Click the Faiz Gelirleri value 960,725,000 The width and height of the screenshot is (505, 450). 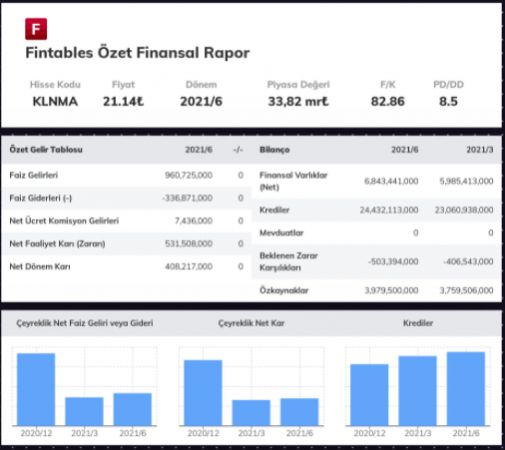[189, 175]
